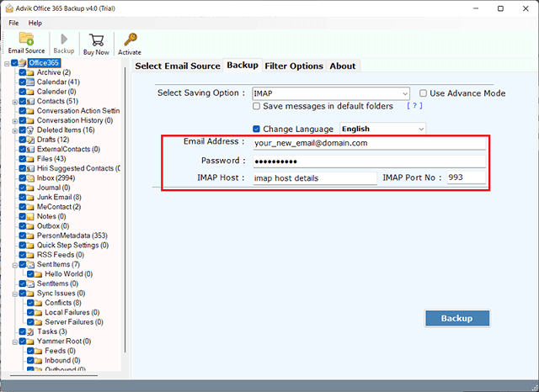Click the Advik app icon in title bar
The width and height of the screenshot is (539, 392).
pos(9,8)
